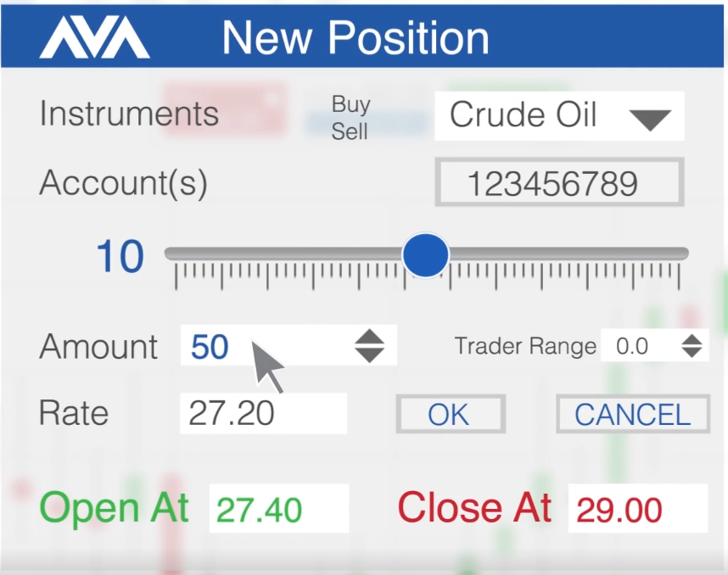Decrease Trader Range with down arrow

tap(692, 353)
